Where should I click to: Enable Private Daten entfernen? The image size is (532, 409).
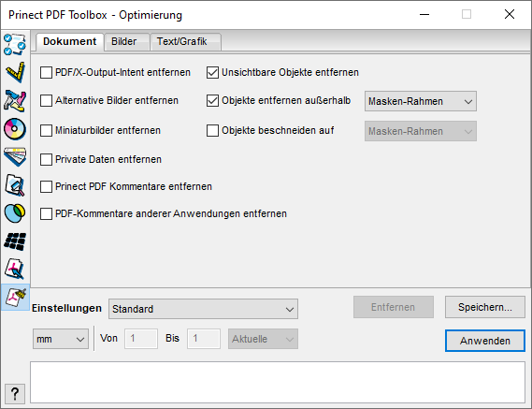[46, 160]
